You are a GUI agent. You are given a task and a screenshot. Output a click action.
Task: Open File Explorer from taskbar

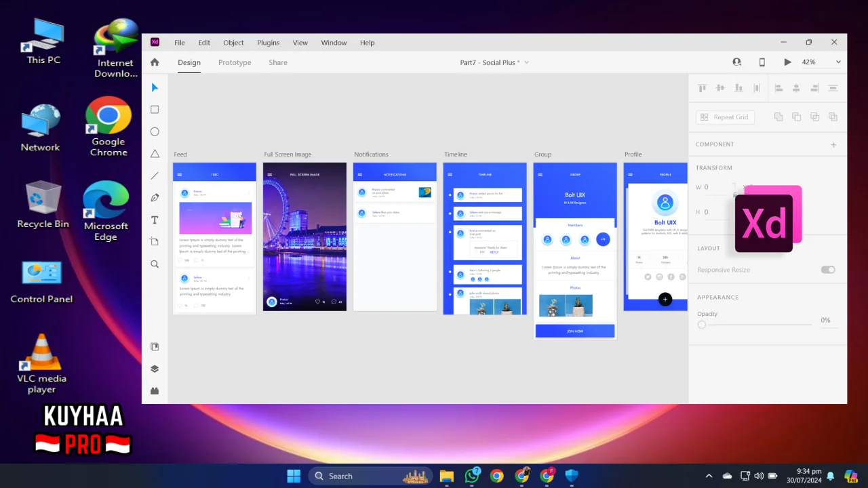446,476
